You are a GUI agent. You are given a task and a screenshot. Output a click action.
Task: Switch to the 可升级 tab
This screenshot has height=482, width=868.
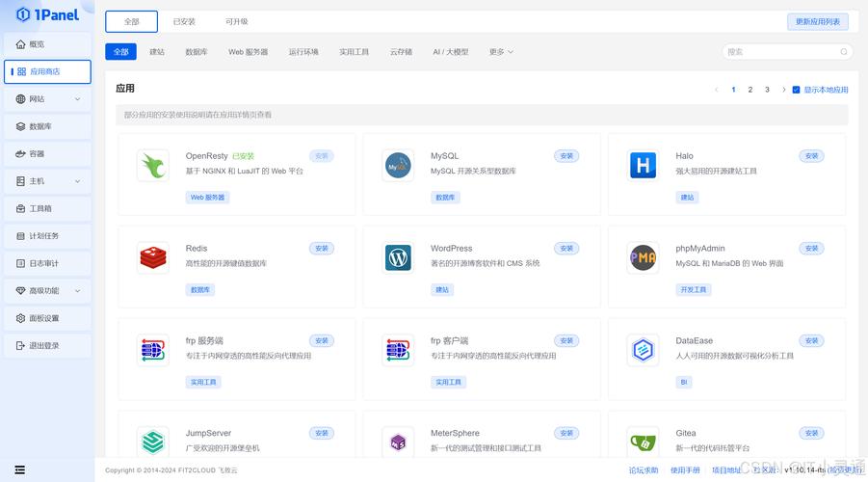(236, 21)
